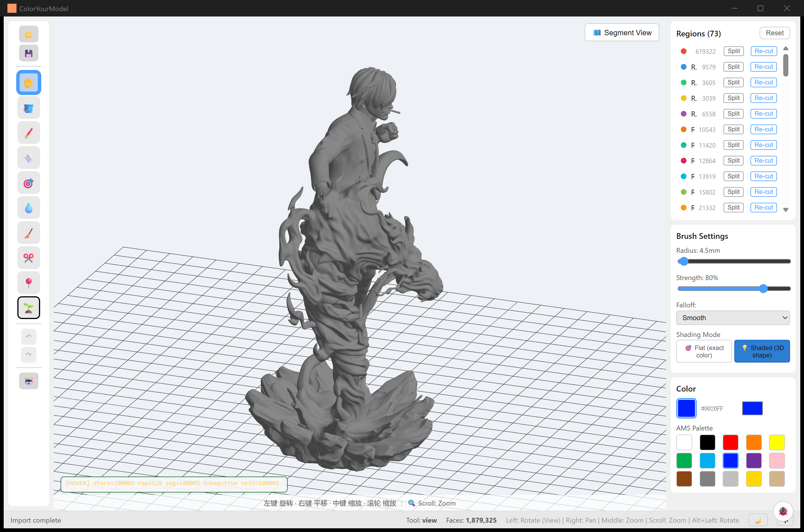Select the scissors cut tool

point(28,258)
